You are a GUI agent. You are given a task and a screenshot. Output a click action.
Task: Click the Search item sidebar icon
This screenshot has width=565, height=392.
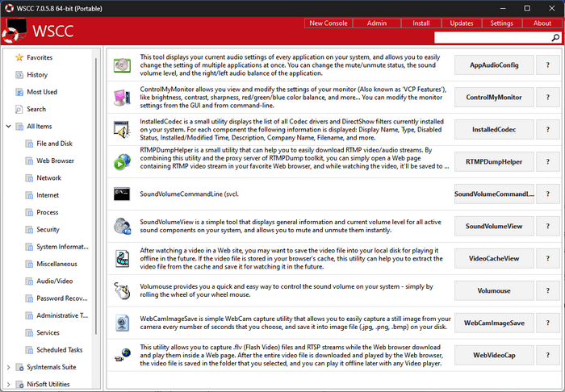point(19,109)
